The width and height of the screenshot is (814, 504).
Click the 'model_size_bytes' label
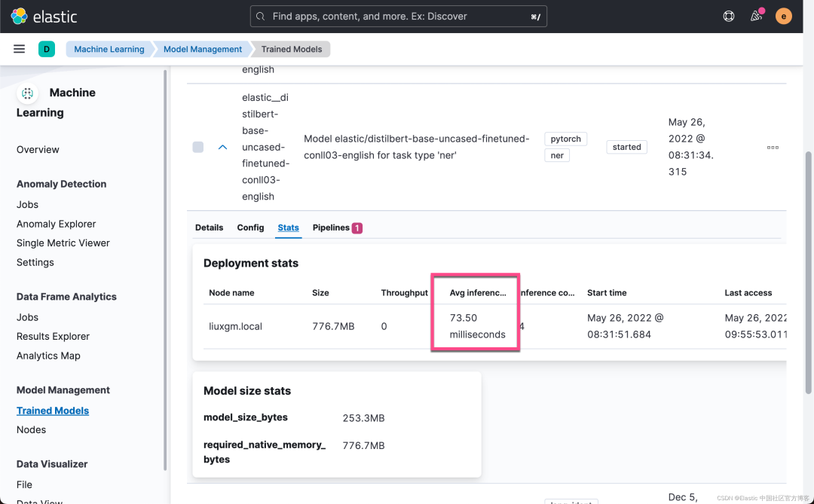click(246, 417)
